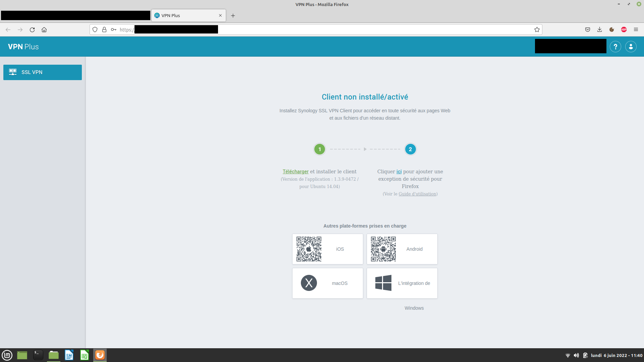Go to Firefox home page icon
Image resolution: width=644 pixels, height=362 pixels.
click(x=44, y=30)
